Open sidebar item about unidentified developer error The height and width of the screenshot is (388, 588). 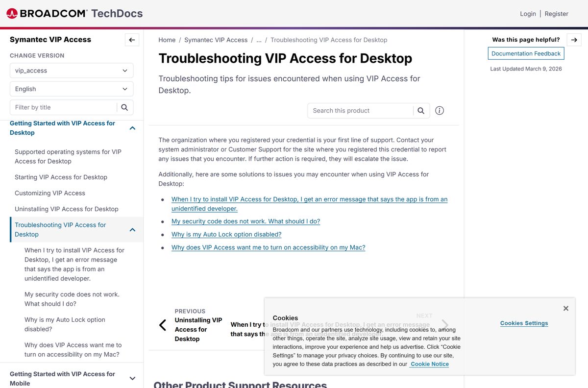tap(74, 265)
